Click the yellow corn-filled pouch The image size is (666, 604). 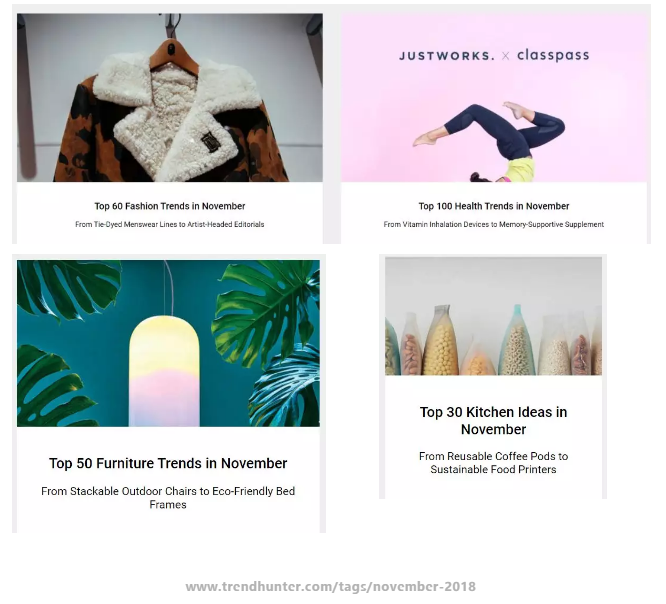(x=441, y=341)
